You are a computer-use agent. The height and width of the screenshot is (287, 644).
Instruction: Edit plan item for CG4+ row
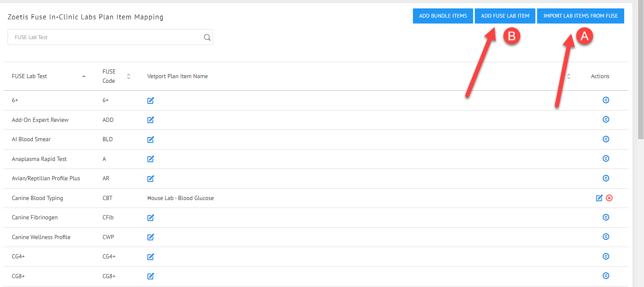pyautogui.click(x=151, y=257)
